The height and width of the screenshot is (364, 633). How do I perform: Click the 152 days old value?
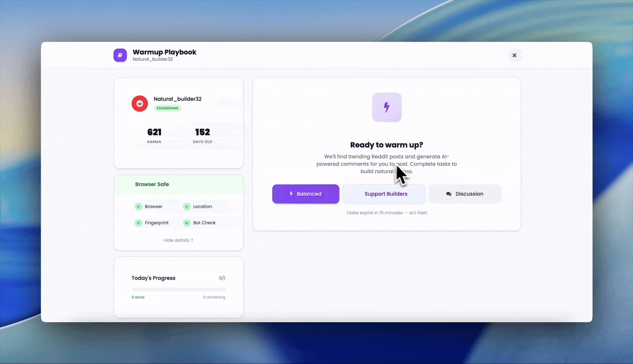point(202,132)
